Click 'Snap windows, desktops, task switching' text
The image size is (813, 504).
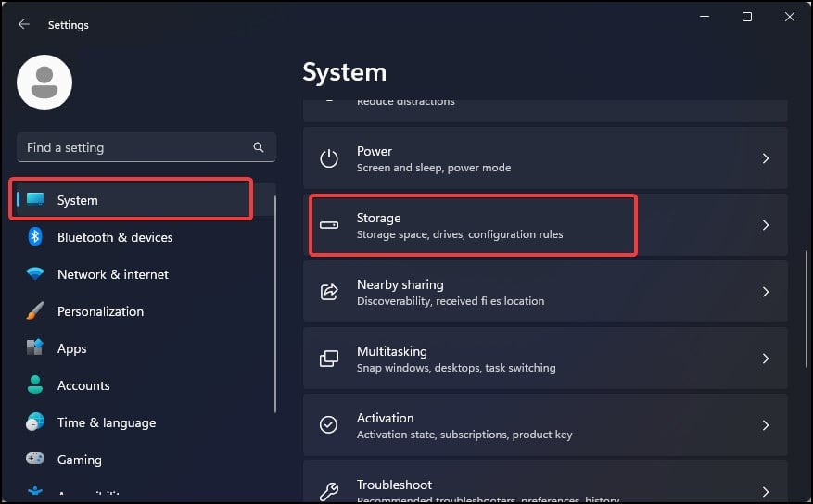456,368
